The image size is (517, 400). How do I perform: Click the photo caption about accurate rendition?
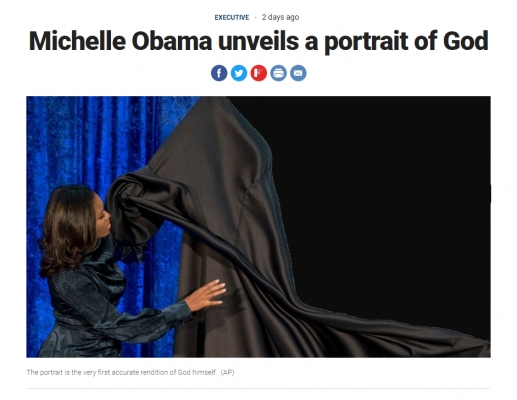click(x=122, y=372)
